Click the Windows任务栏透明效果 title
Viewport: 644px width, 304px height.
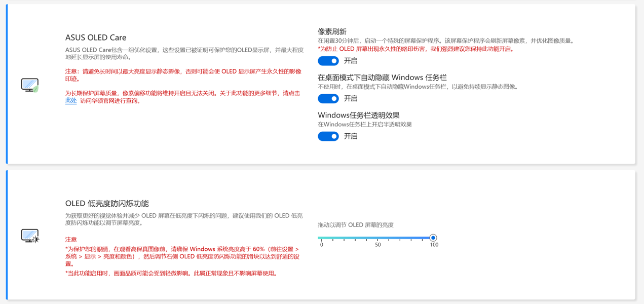pyautogui.click(x=358, y=115)
